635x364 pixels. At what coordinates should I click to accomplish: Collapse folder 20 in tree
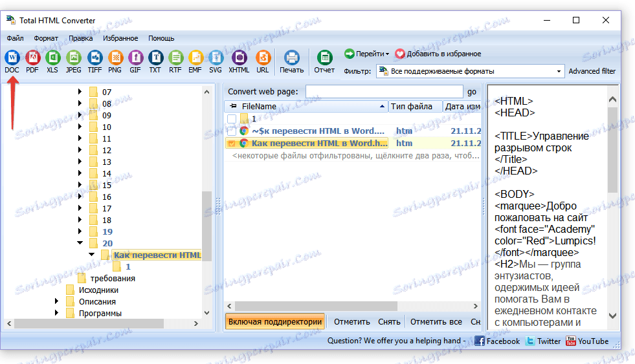coord(80,243)
